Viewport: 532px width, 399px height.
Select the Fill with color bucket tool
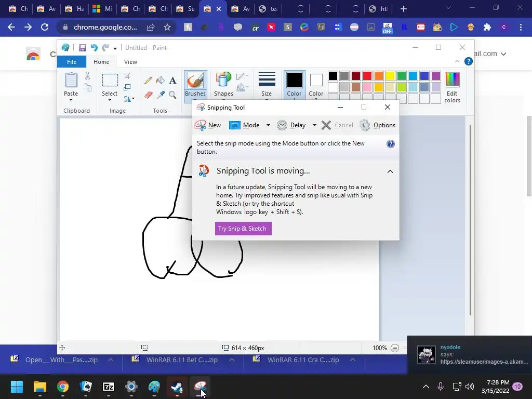click(161, 81)
